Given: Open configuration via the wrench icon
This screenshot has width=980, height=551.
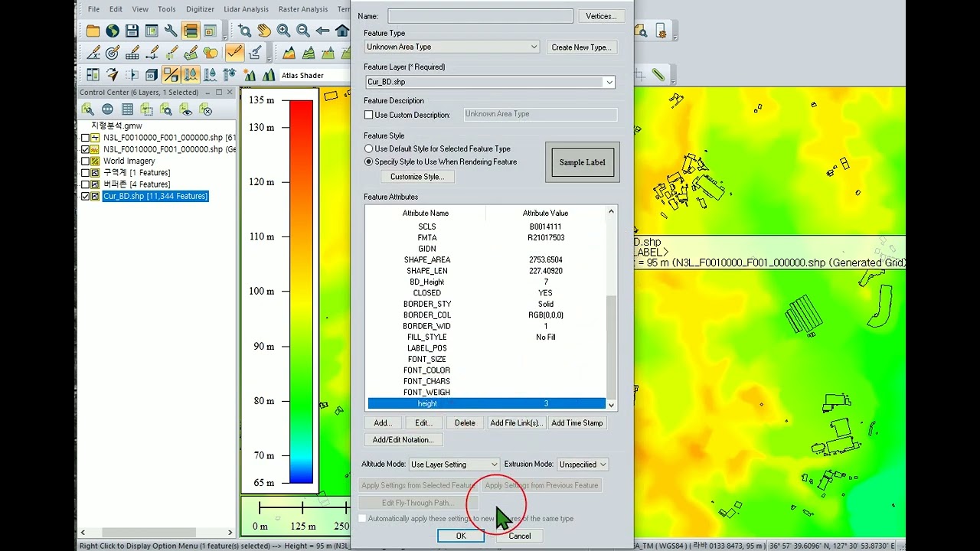Looking at the screenshot, I should coord(171,31).
